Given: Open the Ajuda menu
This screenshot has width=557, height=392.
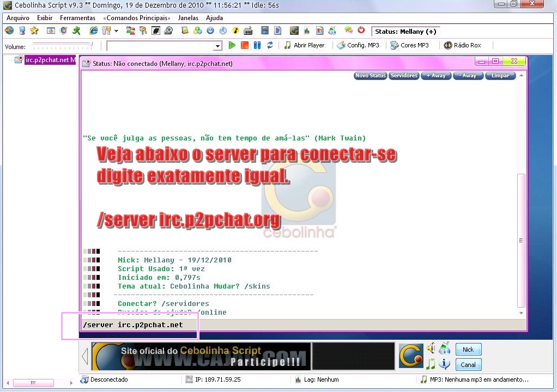Looking at the screenshot, I should coord(214,18).
